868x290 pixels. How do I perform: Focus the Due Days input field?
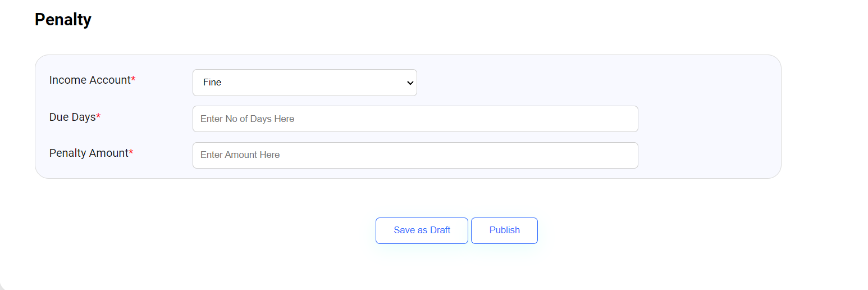click(x=415, y=119)
